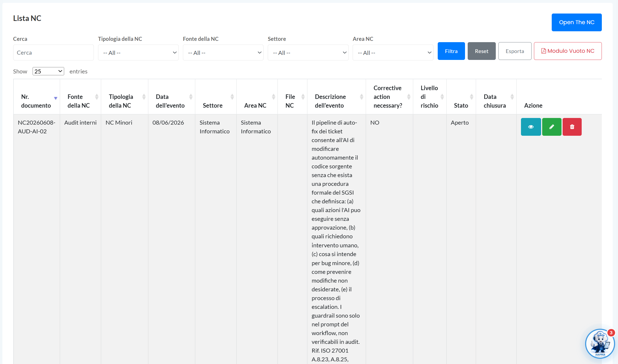Sort by Corrective action necessary column
Viewport: 618px width, 364px height.
(x=389, y=97)
